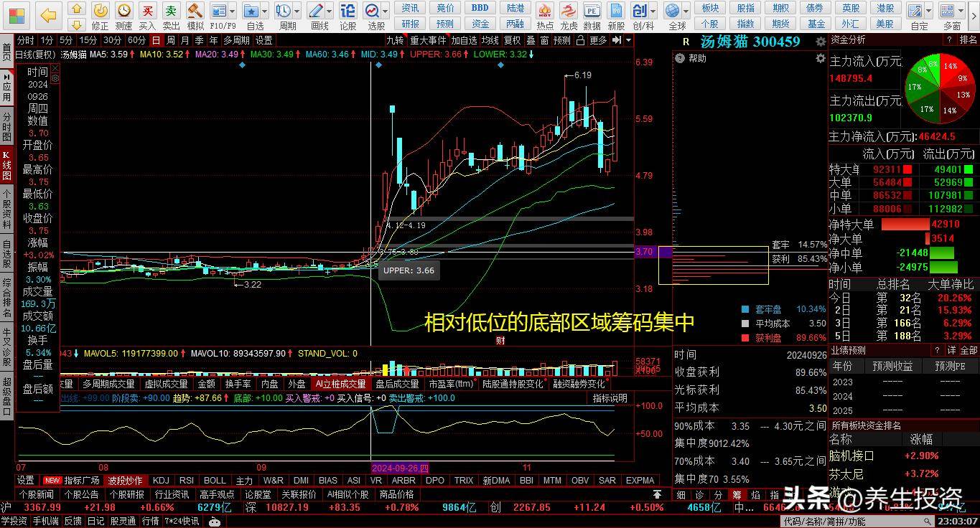The height and width of the screenshot is (528, 980).
Task: Click the BBD button
Action: (480, 8)
